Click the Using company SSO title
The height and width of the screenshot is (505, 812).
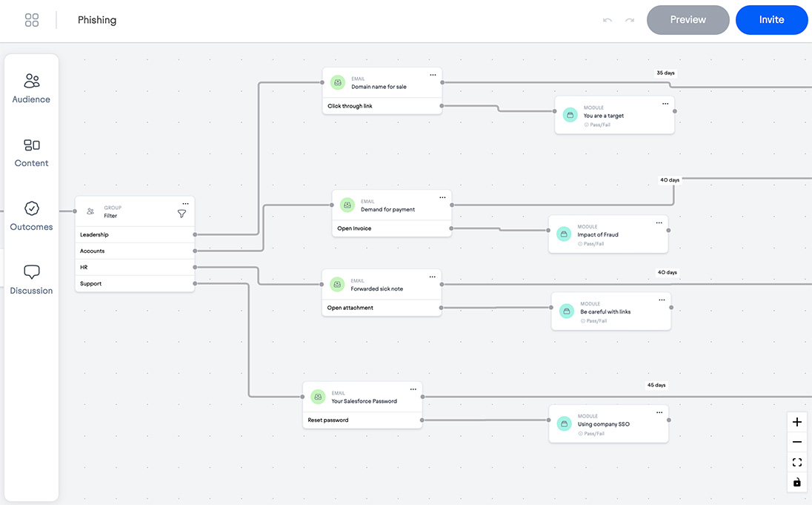[603, 424]
